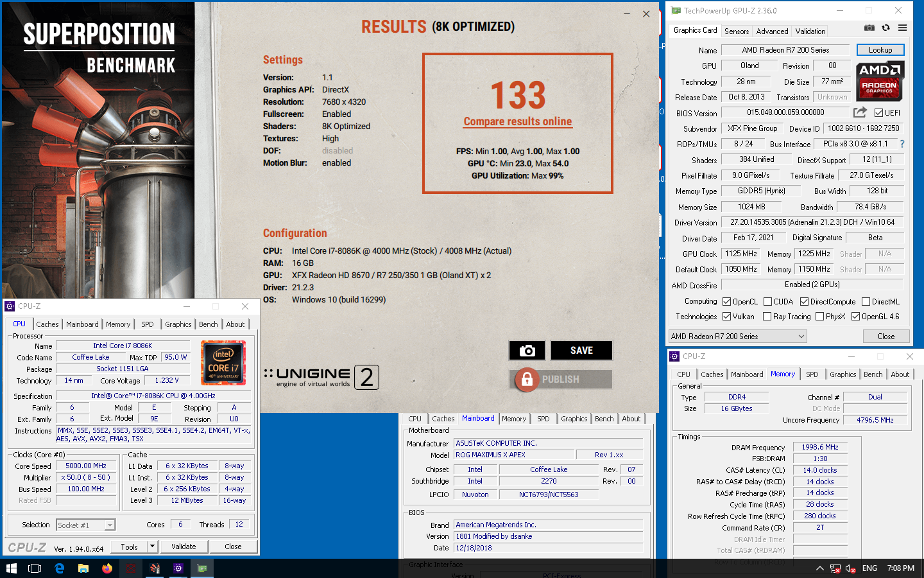Click the red wireframe app taskbar icon

pos(131,568)
